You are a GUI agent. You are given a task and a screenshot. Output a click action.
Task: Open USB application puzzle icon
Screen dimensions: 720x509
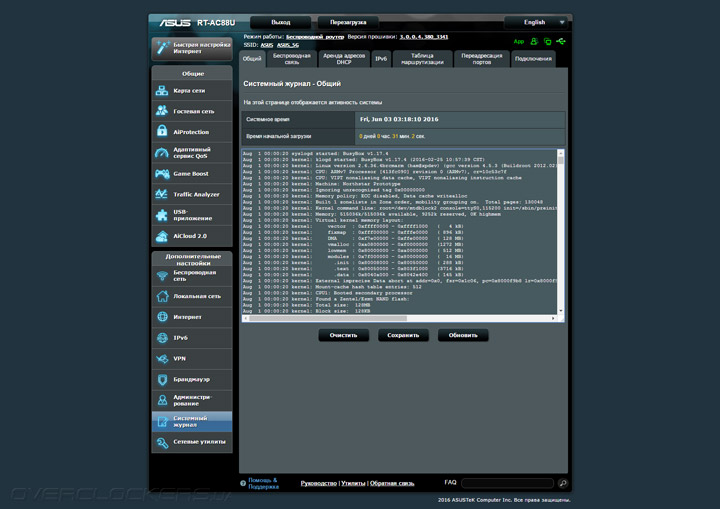pyautogui.click(x=162, y=215)
